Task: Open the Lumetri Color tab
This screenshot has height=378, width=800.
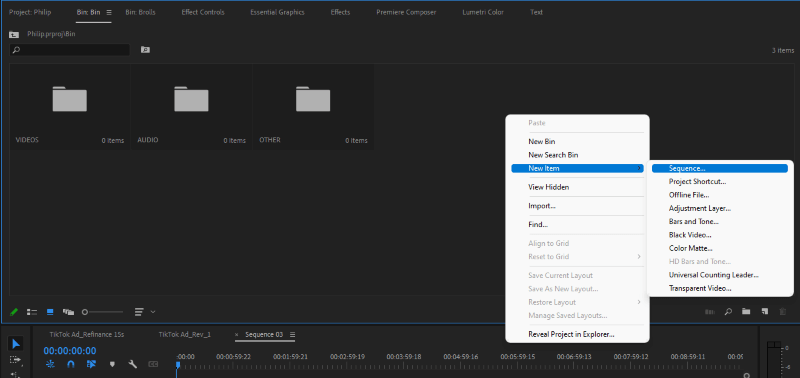Action: coord(483,12)
